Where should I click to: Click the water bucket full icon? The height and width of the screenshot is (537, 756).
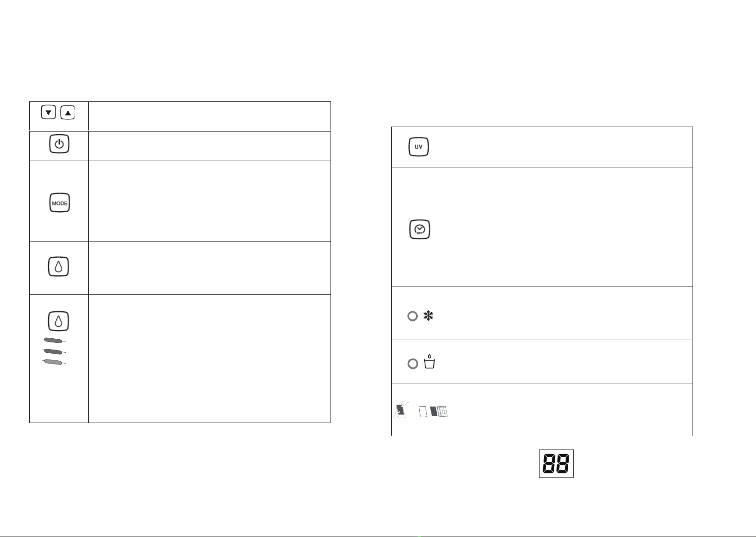[430, 362]
